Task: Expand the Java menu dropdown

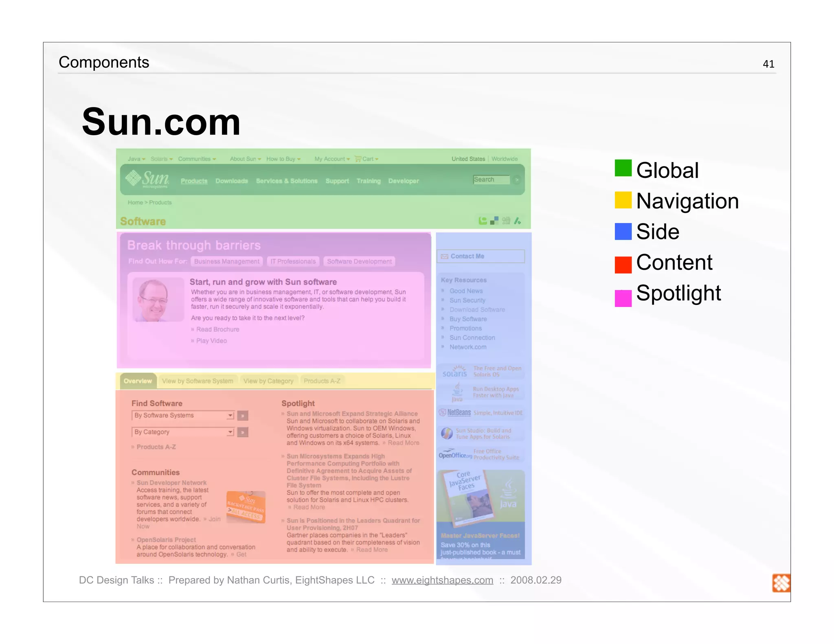Action: coord(136,159)
